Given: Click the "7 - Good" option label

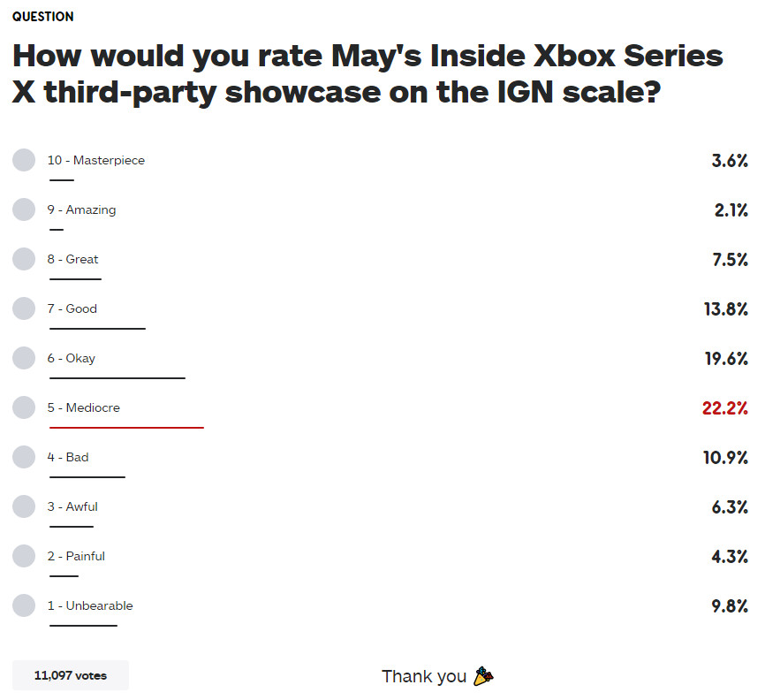Looking at the screenshot, I should pyautogui.click(x=72, y=308).
